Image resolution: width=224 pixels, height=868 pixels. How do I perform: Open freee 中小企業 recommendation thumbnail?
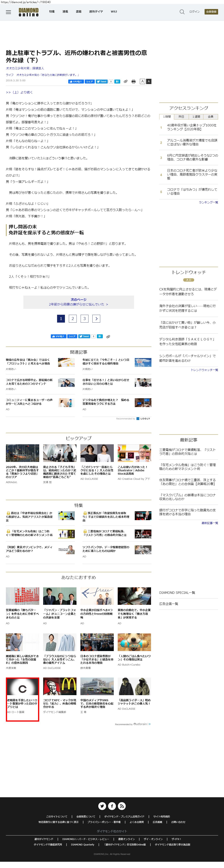tap(97, 596)
